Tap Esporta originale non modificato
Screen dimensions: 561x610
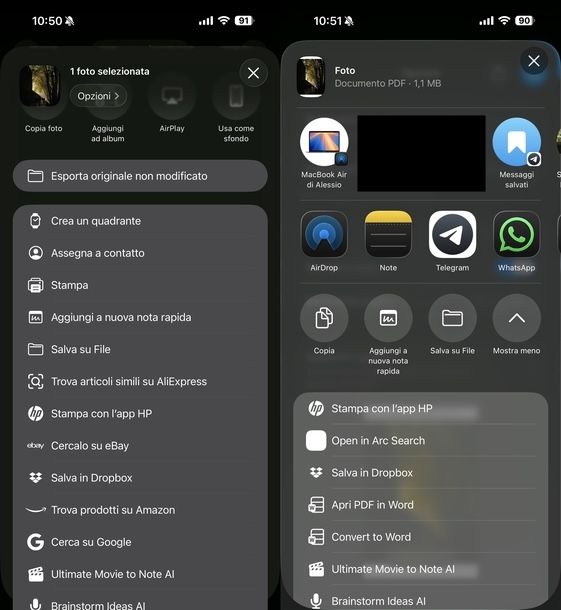tap(140, 176)
